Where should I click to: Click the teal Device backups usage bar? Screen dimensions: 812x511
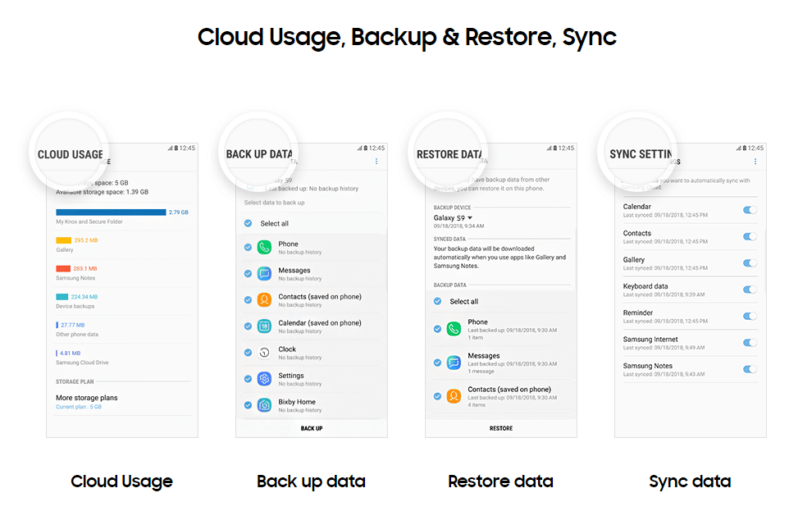click(62, 297)
